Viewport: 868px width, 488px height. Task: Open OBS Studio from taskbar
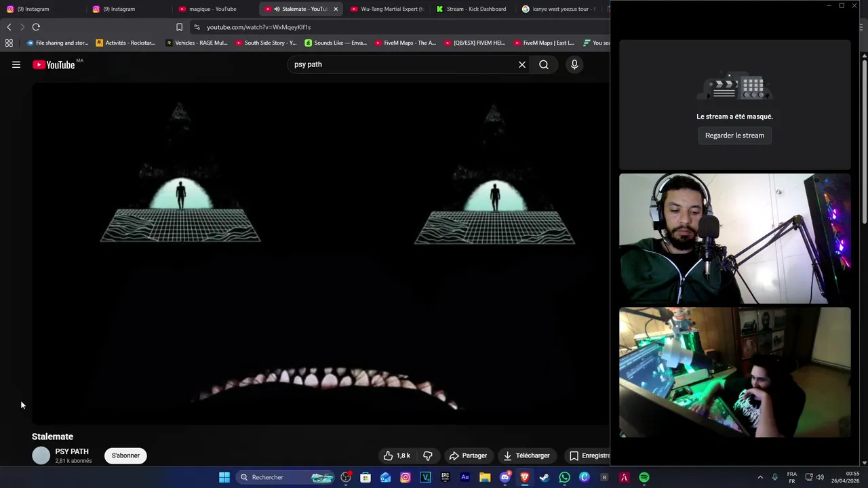click(346, 477)
